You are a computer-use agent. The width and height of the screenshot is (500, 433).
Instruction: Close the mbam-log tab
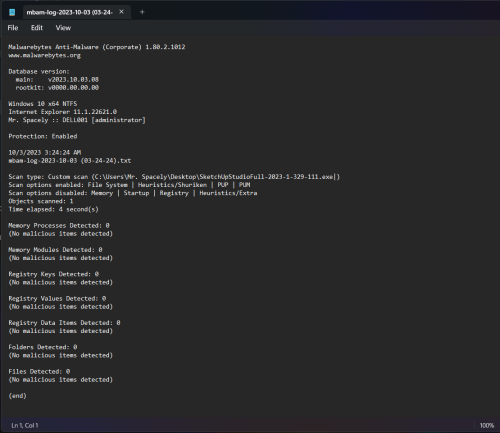click(121, 12)
